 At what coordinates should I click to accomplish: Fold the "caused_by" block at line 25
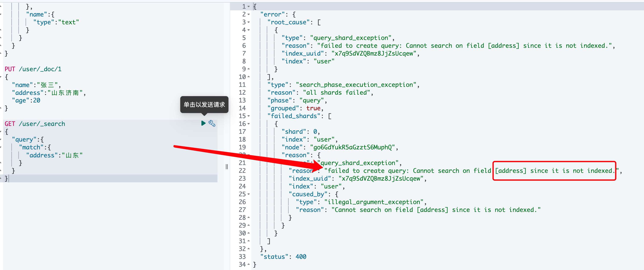(249, 194)
